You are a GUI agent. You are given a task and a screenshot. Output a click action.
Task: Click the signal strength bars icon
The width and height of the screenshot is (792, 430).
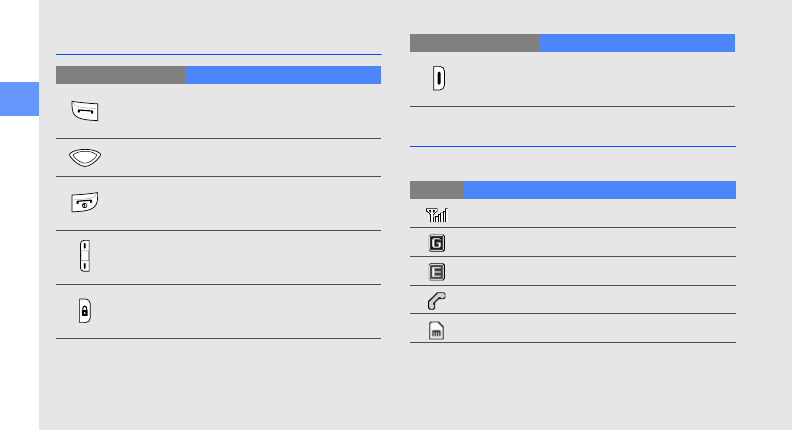[437, 213]
